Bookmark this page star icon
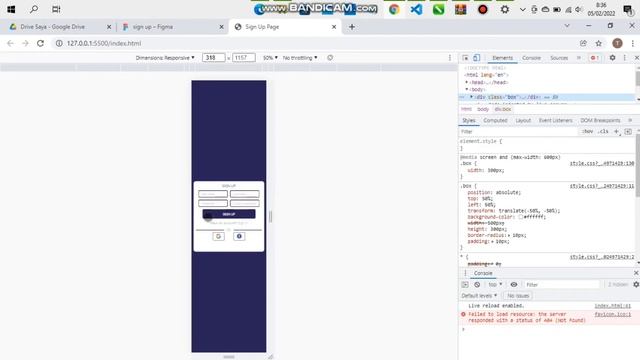The image size is (640, 360). click(598, 43)
